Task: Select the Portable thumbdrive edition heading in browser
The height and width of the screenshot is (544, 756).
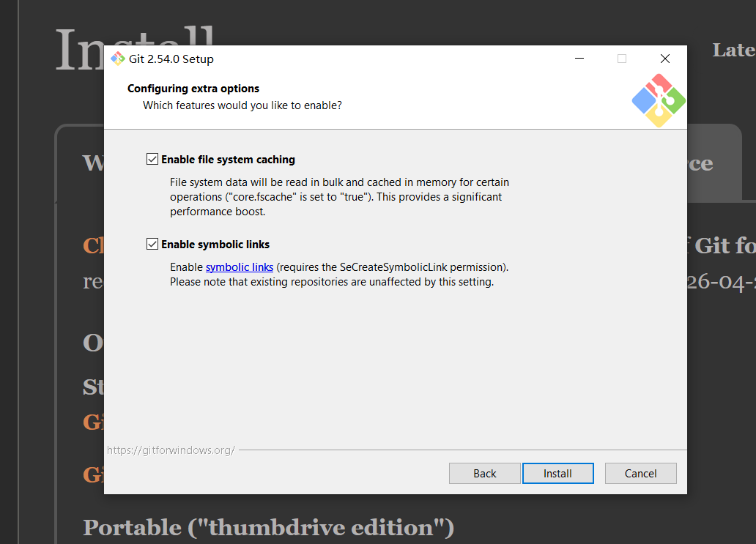Action: [x=269, y=527]
